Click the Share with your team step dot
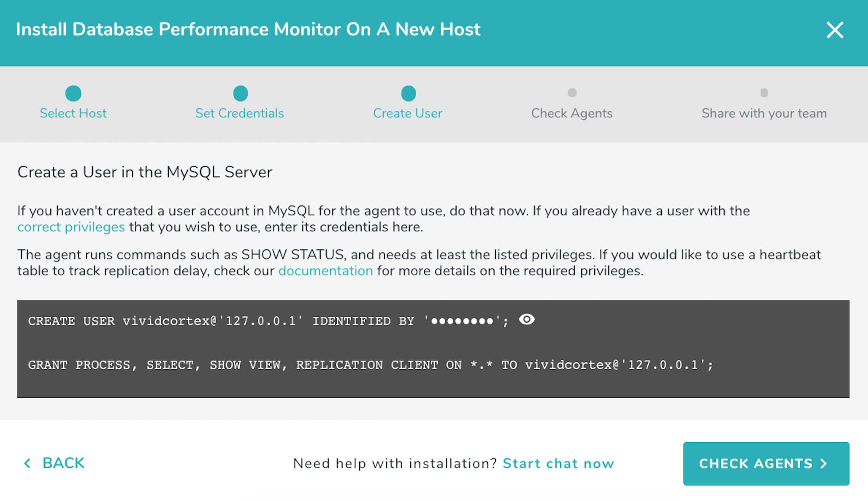This screenshot has width=868, height=501. [x=764, y=93]
